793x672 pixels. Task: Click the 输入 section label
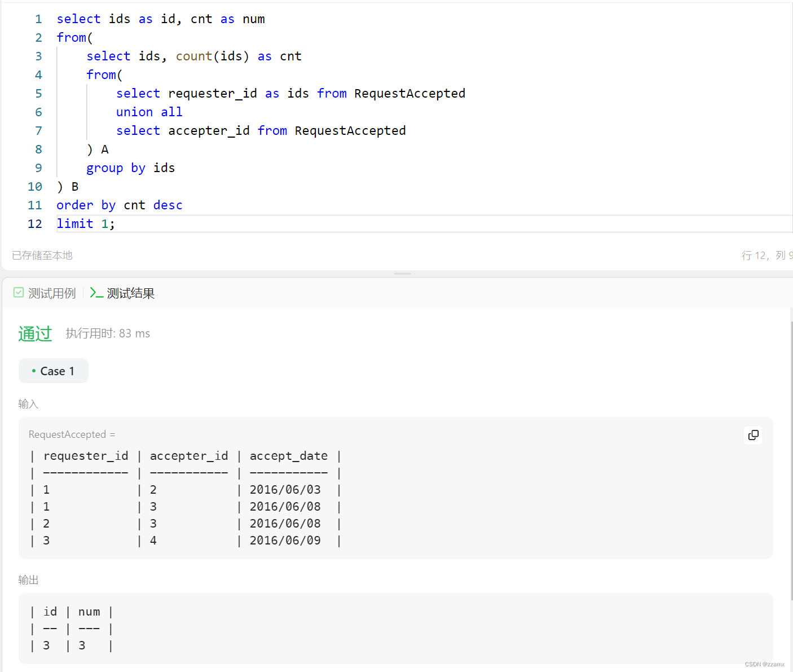click(x=28, y=404)
